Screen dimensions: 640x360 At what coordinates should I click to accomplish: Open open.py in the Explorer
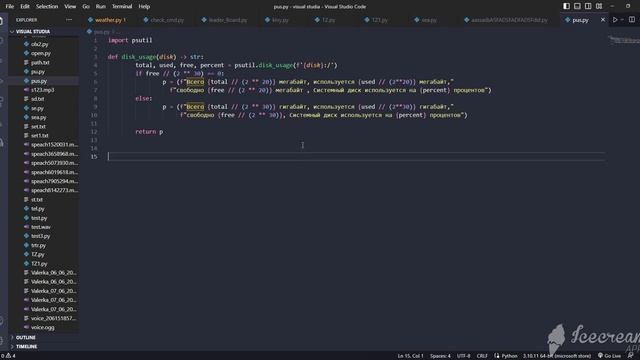pyautogui.click(x=41, y=53)
